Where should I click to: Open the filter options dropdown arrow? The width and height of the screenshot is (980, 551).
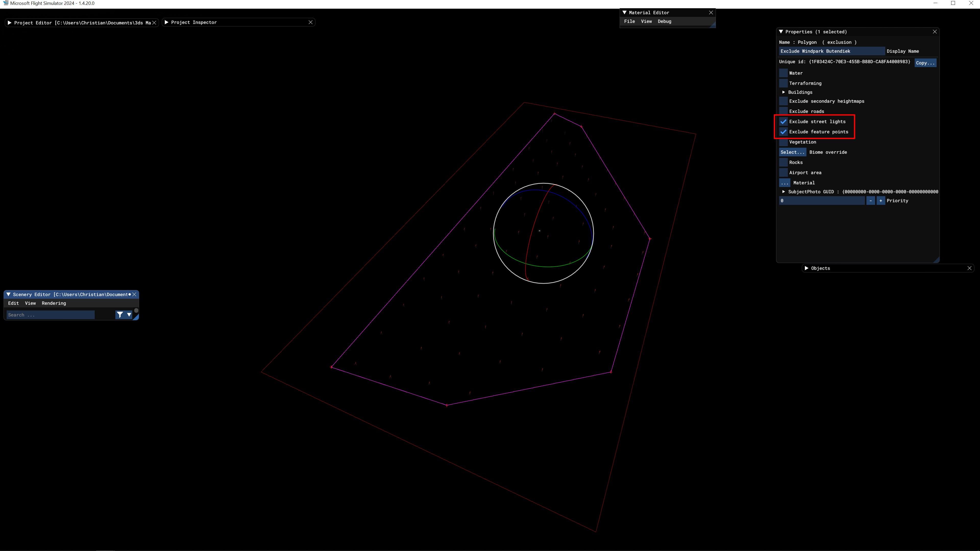point(129,315)
